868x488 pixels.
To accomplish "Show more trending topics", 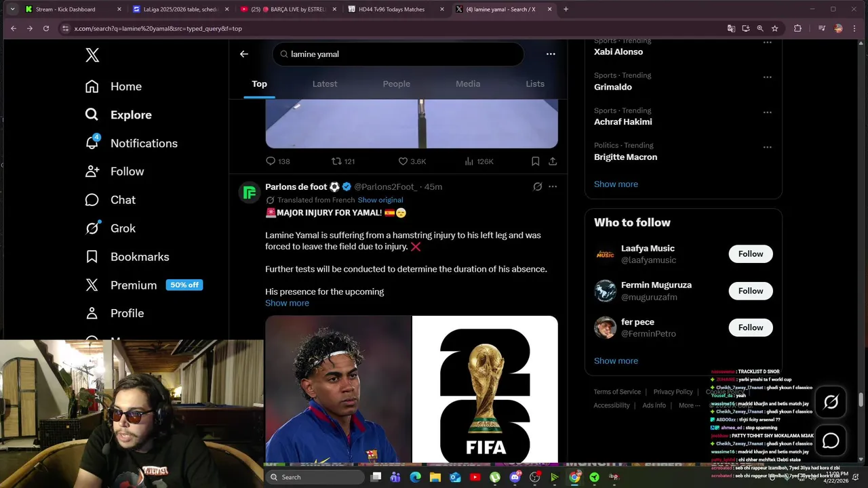I will 616,184.
